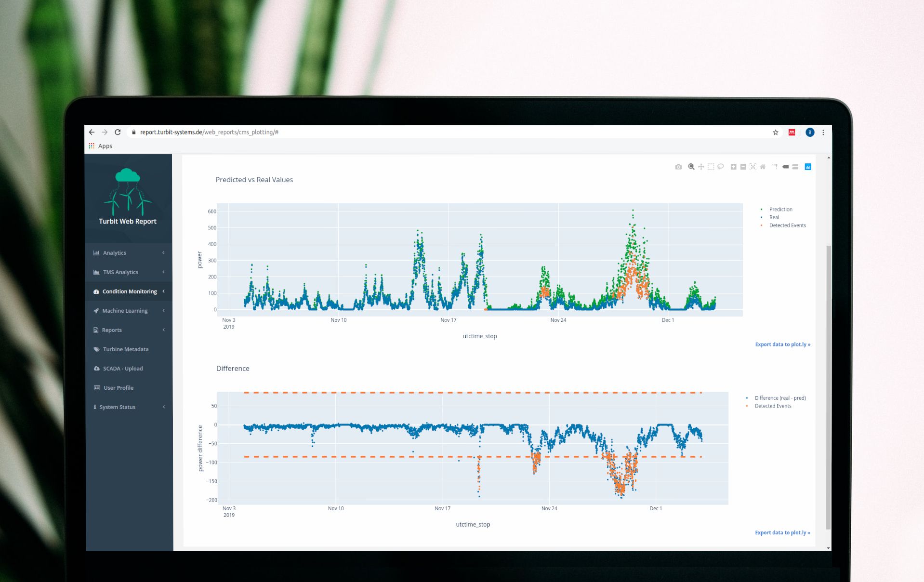The width and height of the screenshot is (924, 582).
Task: Open the SCADA - Upload page
Action: (122, 368)
